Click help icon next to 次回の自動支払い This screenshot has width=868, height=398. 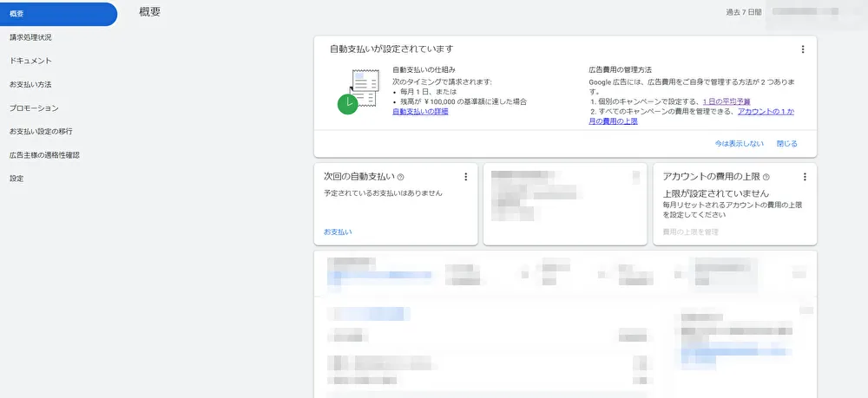[x=401, y=177]
